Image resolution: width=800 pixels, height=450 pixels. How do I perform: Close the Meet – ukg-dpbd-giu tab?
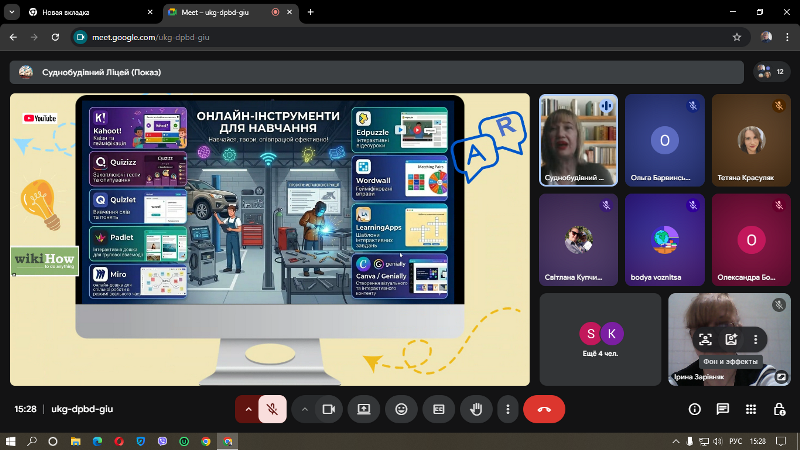289,12
